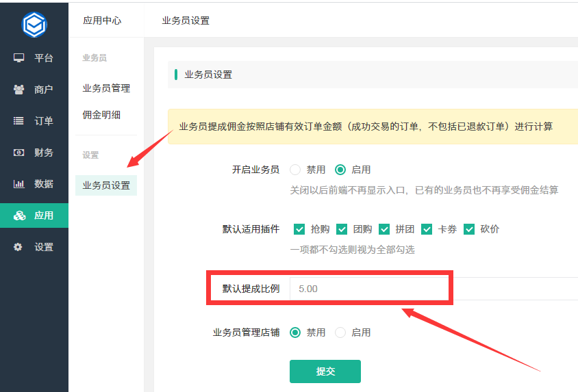
Task: Click the bar chart icon beside 数据
Action: (x=18, y=183)
